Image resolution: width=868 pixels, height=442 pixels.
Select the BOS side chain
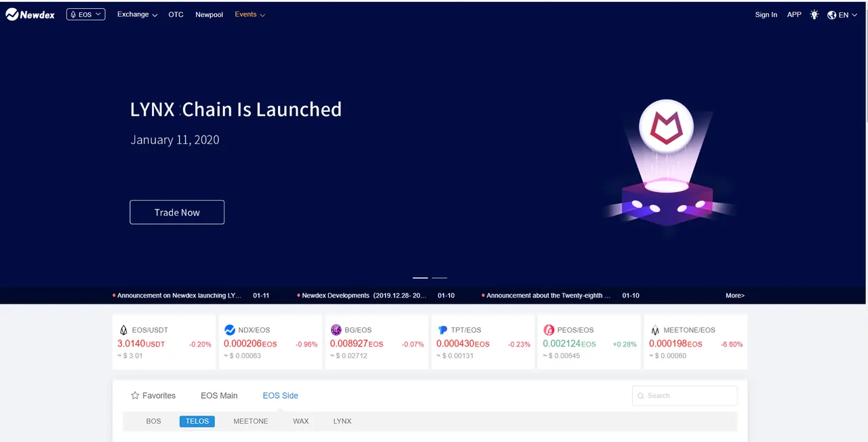pos(154,421)
